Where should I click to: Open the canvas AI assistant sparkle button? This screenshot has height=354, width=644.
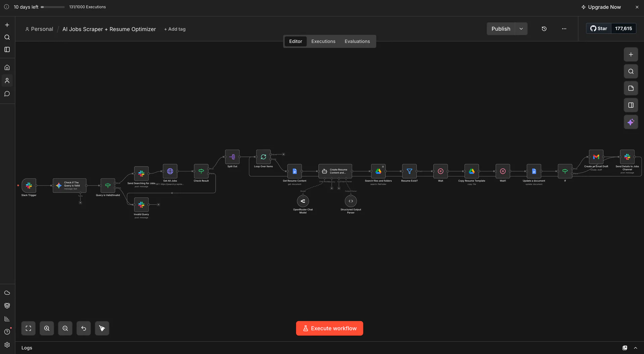tap(631, 122)
